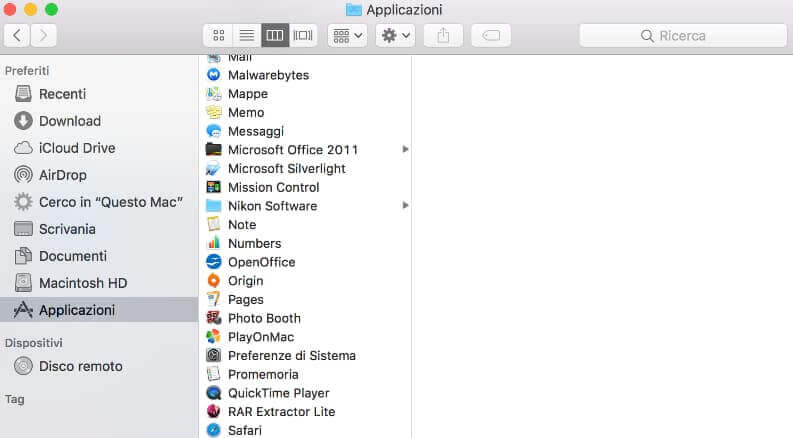Click the Memo app icon
The height and width of the screenshot is (438, 793).
pyautogui.click(x=214, y=112)
